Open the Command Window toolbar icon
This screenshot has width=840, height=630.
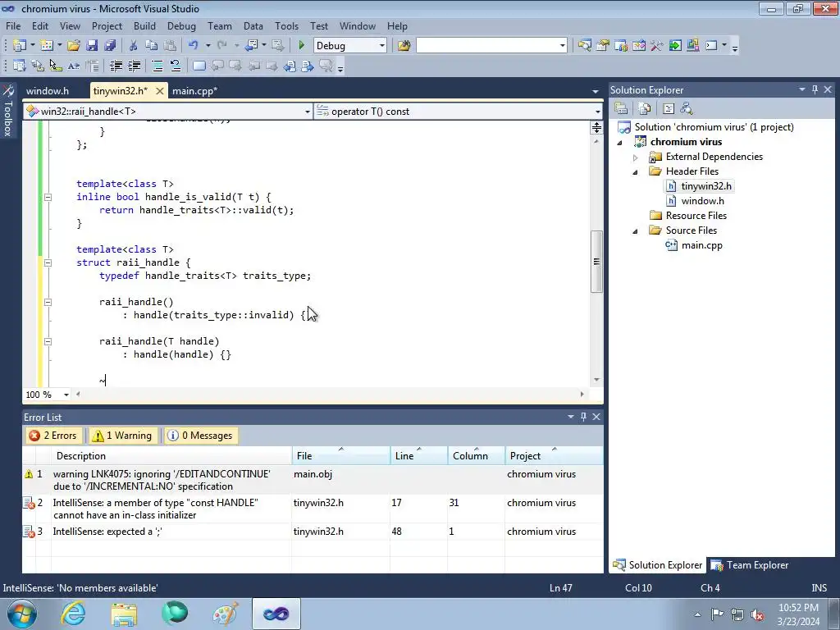[711, 46]
